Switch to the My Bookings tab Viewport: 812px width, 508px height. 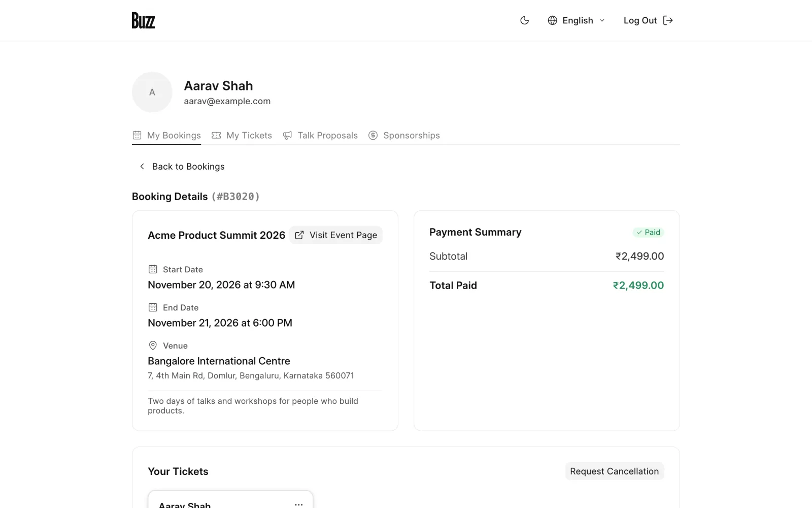click(166, 135)
